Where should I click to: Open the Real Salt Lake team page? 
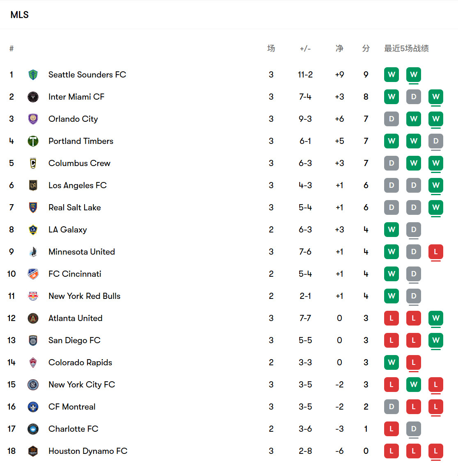[x=74, y=207]
